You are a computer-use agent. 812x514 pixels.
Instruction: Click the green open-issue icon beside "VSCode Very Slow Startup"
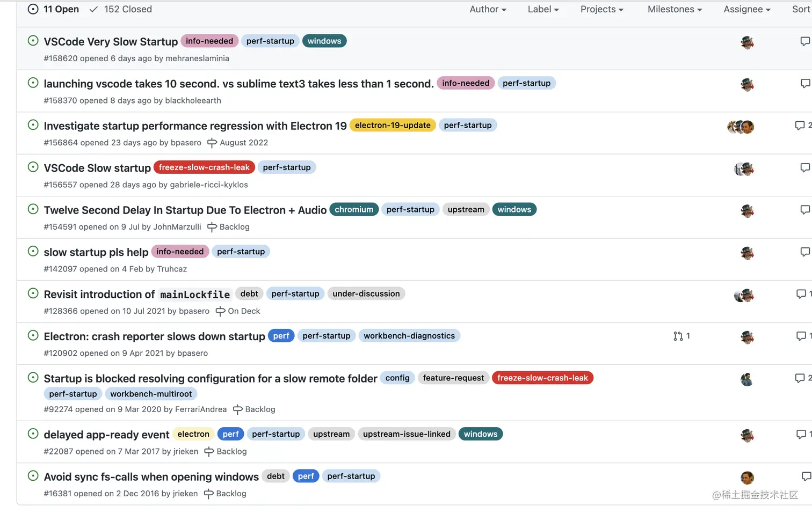coord(32,40)
